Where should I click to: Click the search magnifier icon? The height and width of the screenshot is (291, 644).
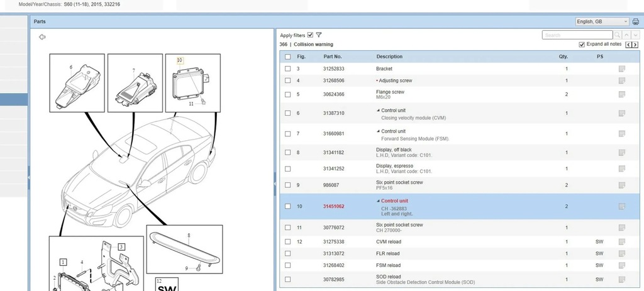click(617, 35)
